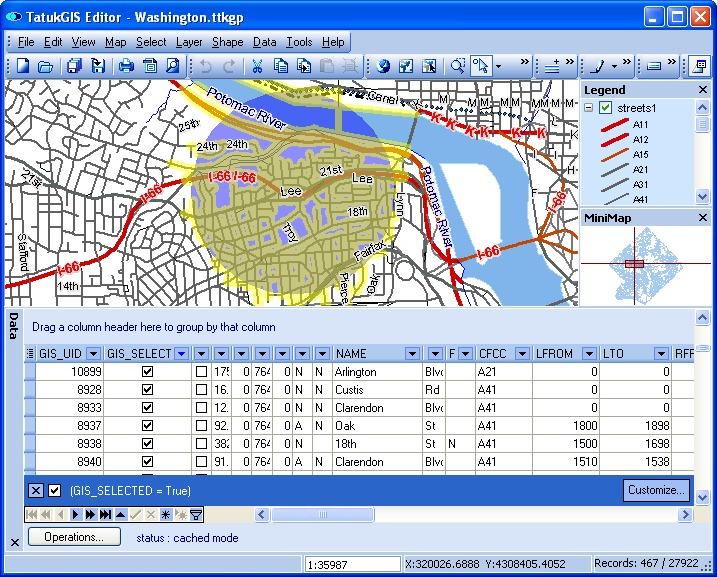717x577 pixels.
Task: Open the filter funnel in navigator
Action: pyautogui.click(x=196, y=515)
